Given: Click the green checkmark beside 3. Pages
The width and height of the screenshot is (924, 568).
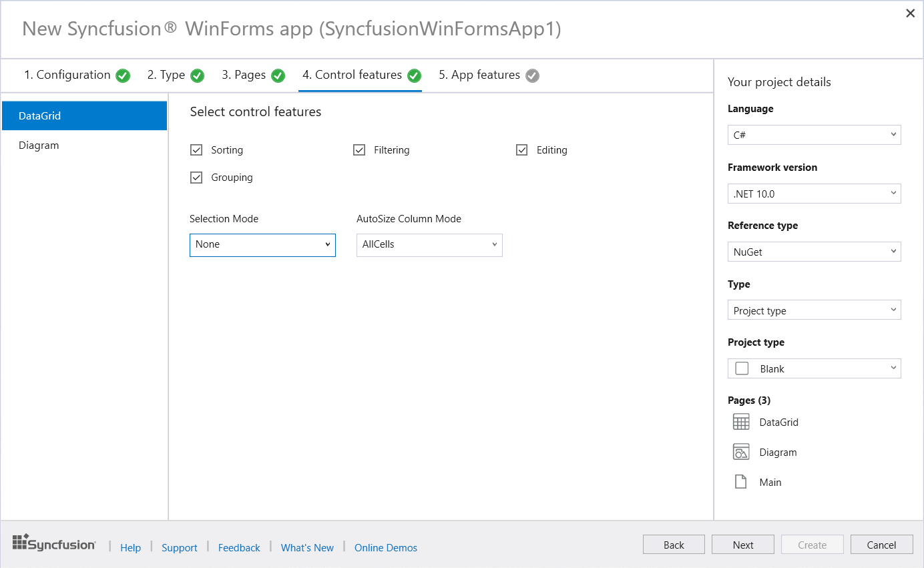Looking at the screenshot, I should (x=278, y=75).
